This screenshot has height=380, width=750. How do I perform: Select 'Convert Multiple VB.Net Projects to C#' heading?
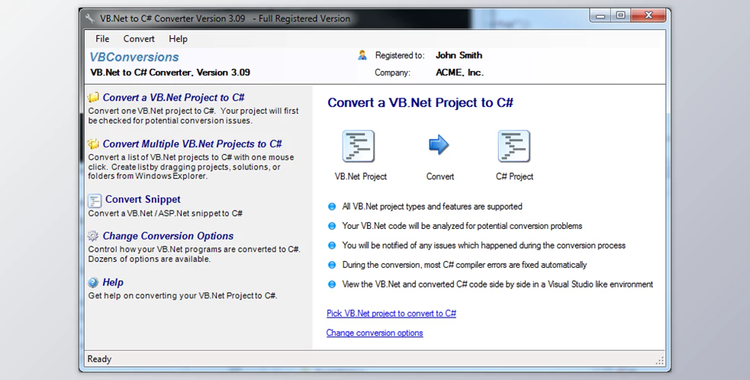192,144
